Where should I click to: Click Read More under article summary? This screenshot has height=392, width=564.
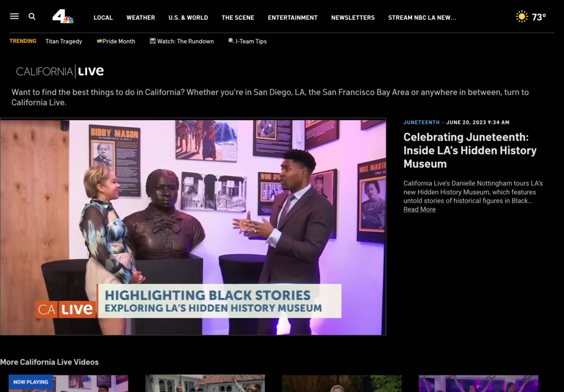[419, 209]
